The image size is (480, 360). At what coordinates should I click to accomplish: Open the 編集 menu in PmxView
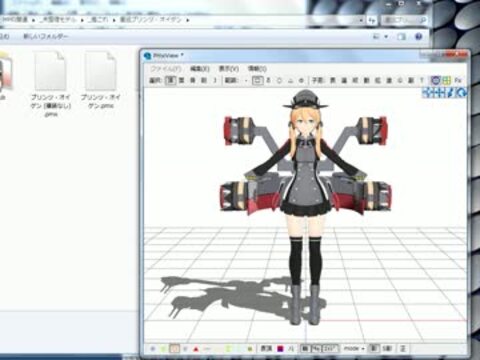tap(199, 69)
